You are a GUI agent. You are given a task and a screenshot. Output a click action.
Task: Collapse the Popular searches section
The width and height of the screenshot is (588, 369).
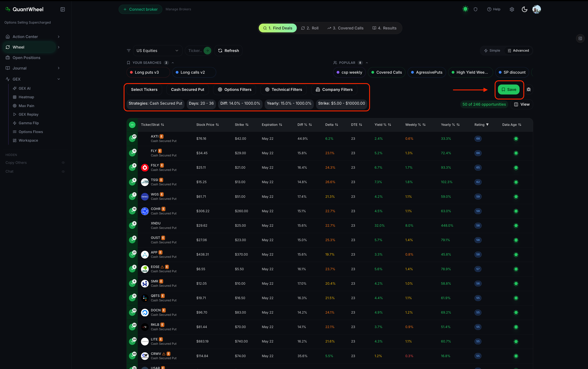pos(367,63)
